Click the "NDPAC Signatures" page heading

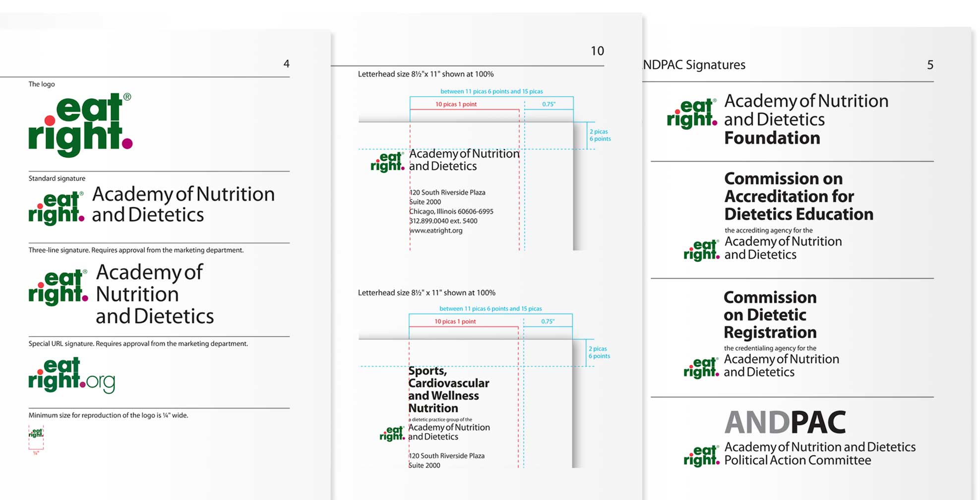[694, 65]
